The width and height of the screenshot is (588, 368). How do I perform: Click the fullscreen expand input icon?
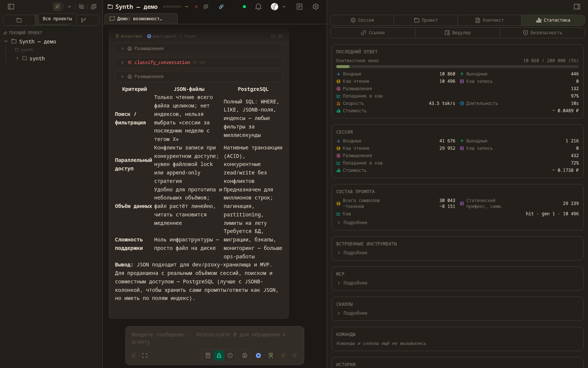[x=145, y=355]
